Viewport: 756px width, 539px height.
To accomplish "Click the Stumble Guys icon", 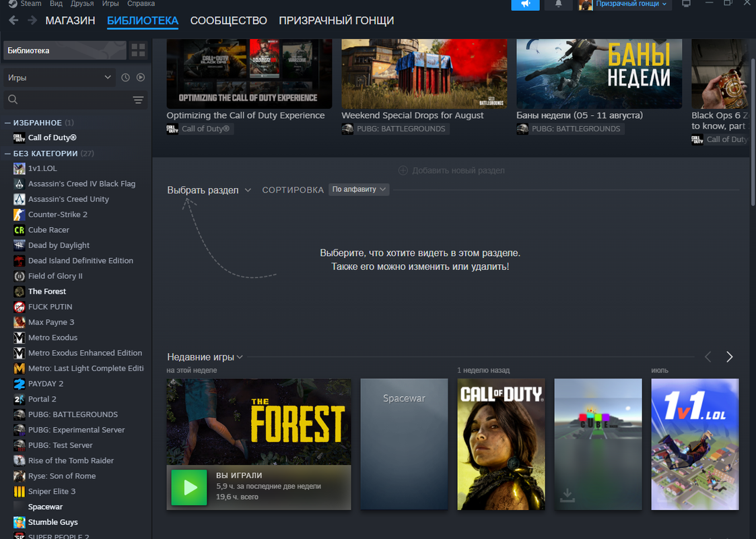I will coord(20,522).
